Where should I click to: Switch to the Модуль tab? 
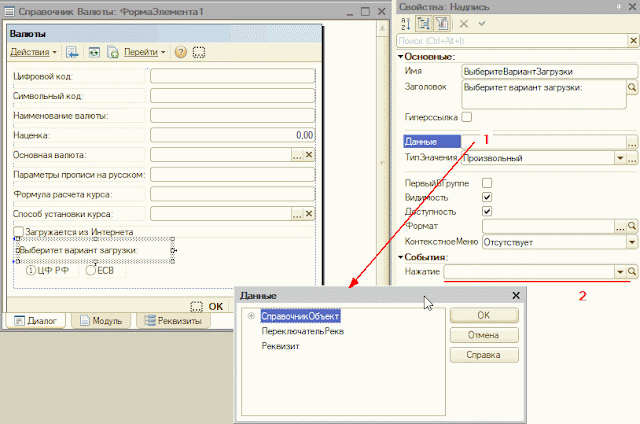[x=101, y=321]
